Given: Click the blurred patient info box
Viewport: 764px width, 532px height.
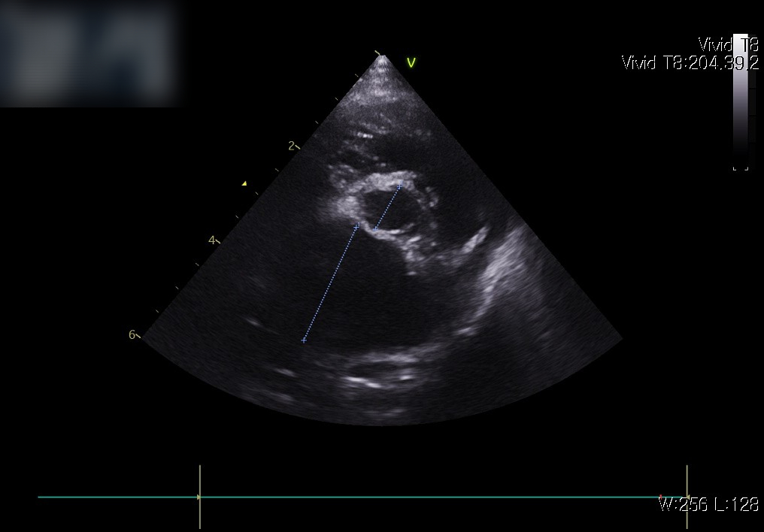Looking at the screenshot, I should [x=90, y=53].
